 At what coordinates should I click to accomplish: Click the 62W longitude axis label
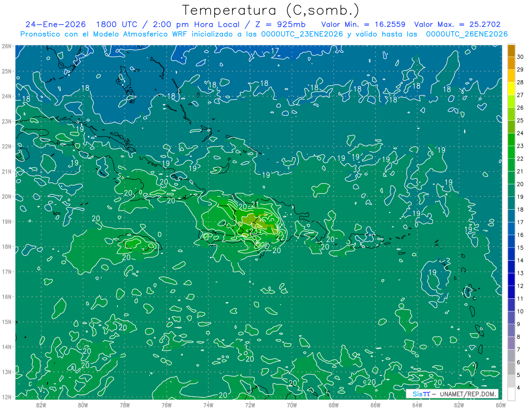(459, 405)
